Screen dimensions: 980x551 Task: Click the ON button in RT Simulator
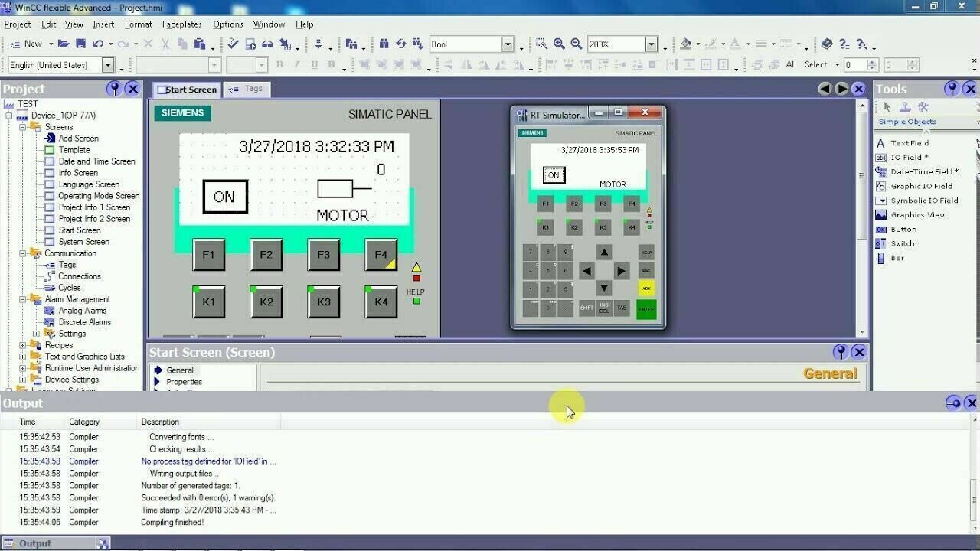[553, 175]
